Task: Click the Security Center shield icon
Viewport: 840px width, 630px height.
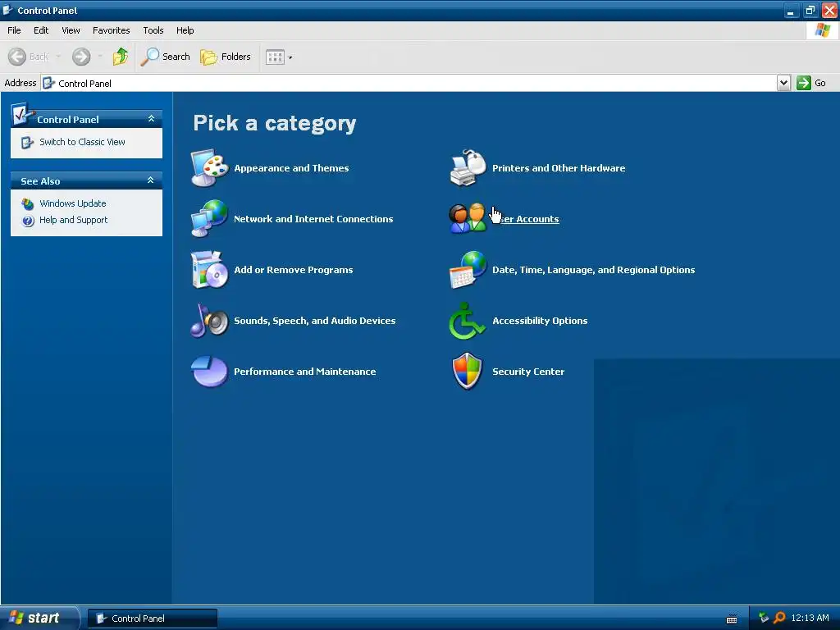Action: click(x=468, y=372)
